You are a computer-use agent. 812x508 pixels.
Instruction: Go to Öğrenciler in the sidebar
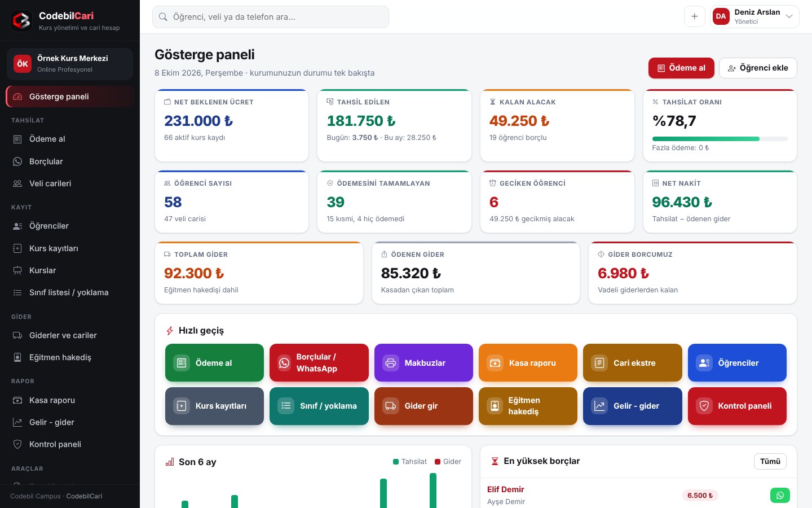70,226
